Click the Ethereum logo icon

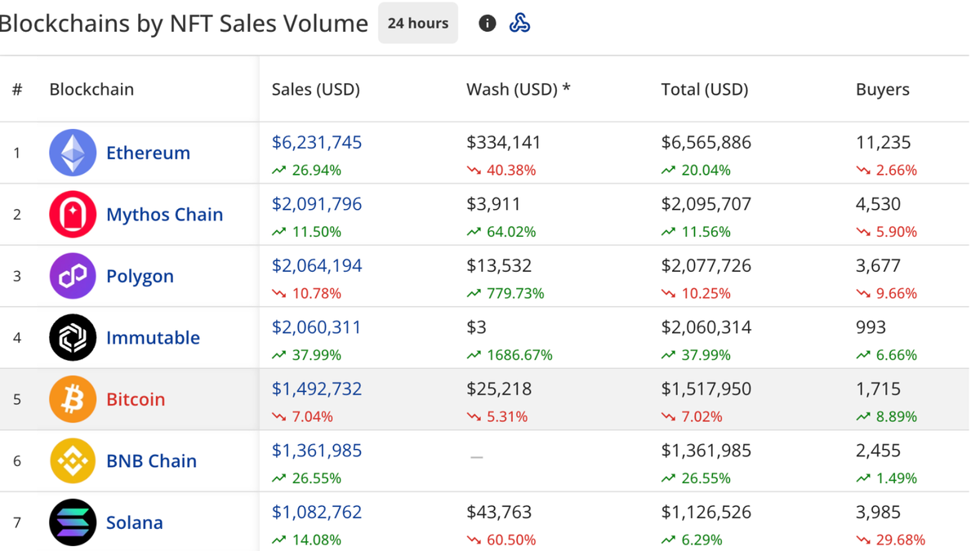click(x=73, y=153)
